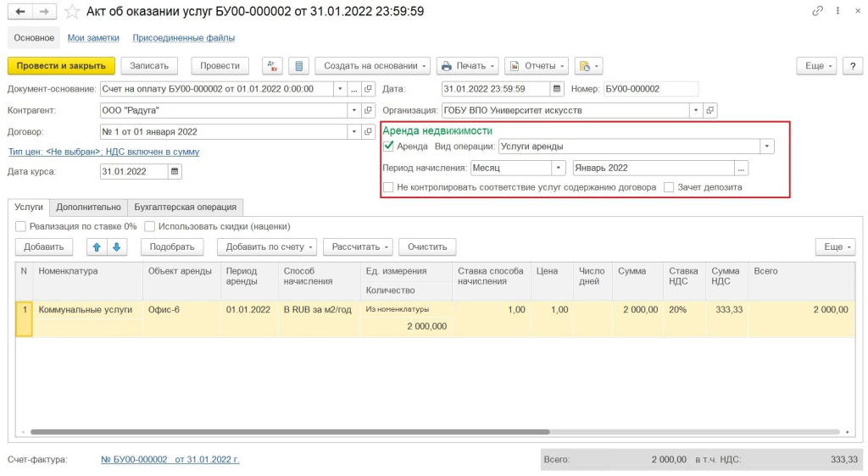Copy link using the chain icon
The width and height of the screenshot is (868, 476).
(817, 12)
